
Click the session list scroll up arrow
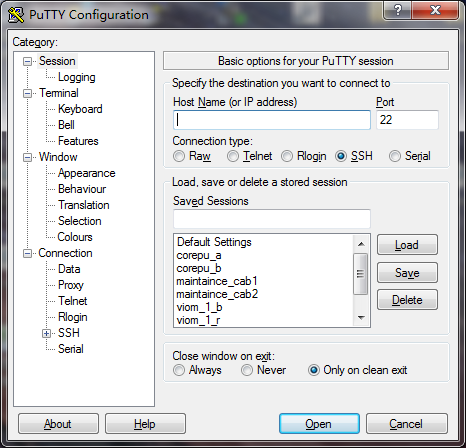click(361, 244)
